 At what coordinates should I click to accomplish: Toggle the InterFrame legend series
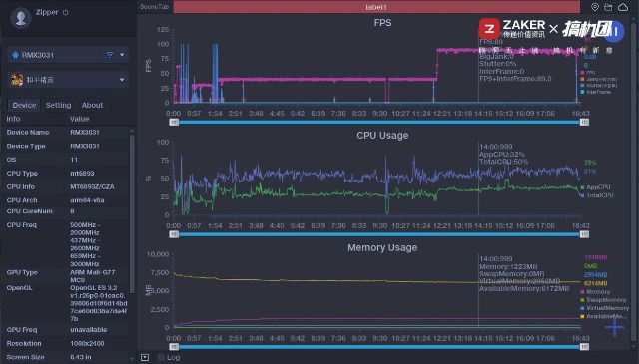point(595,92)
